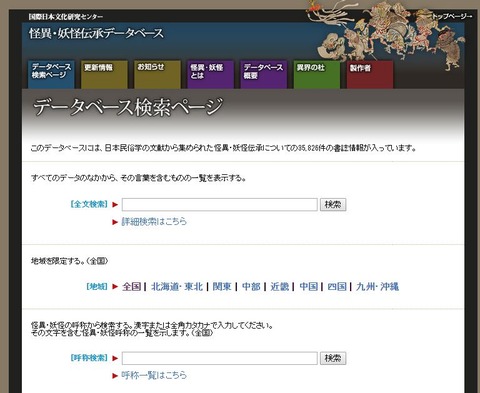Open the 製作者 tab
480x393 pixels.
point(370,74)
